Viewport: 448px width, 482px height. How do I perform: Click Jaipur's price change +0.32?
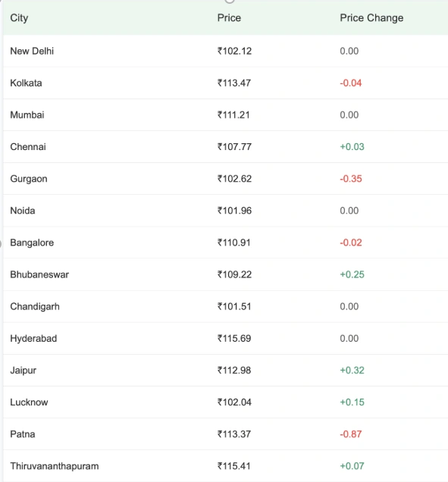click(x=352, y=371)
